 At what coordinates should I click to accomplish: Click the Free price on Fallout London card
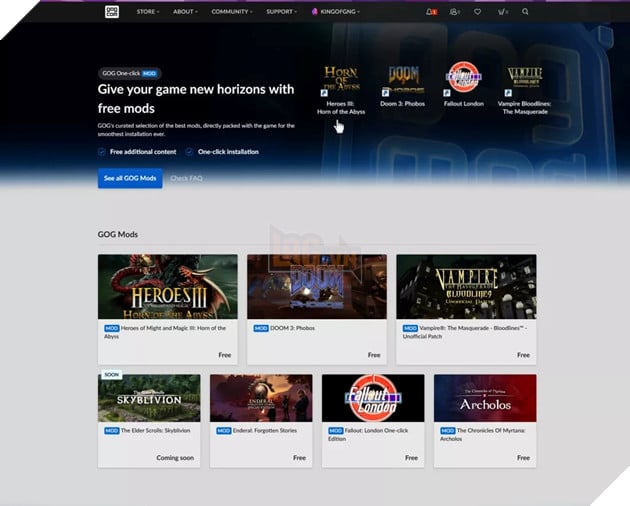coord(411,458)
